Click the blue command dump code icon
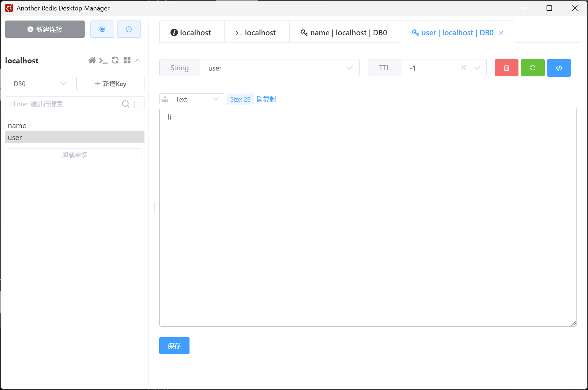This screenshot has height=390, width=588. (x=559, y=68)
